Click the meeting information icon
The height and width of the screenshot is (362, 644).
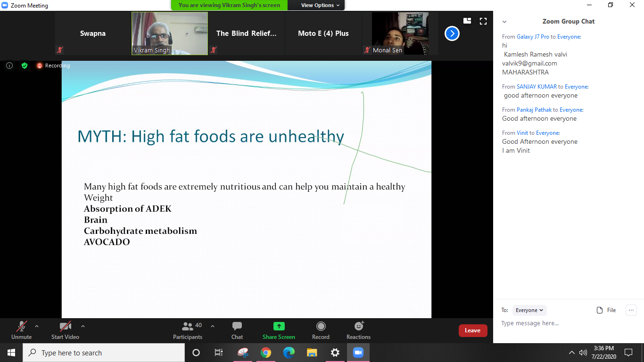coord(9,66)
